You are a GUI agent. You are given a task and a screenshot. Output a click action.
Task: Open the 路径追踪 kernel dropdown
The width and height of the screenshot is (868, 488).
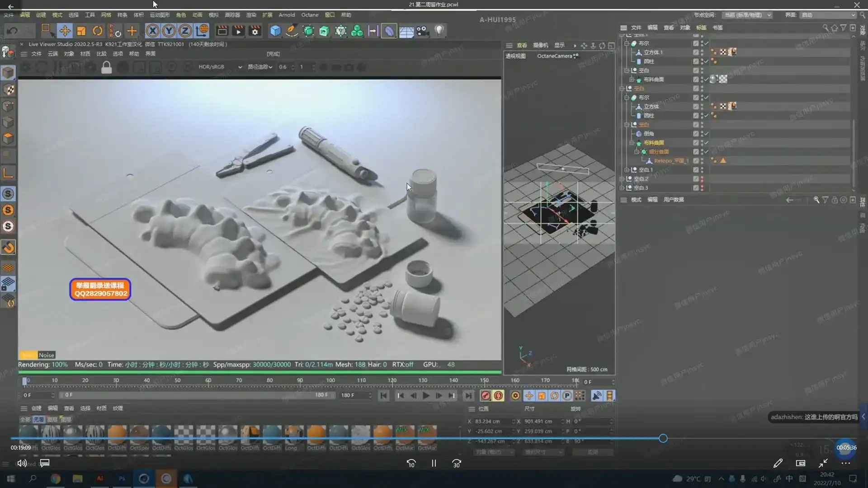click(x=260, y=67)
